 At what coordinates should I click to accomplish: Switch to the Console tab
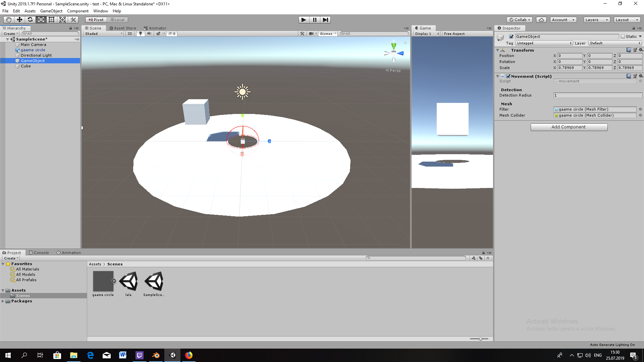pyautogui.click(x=39, y=253)
